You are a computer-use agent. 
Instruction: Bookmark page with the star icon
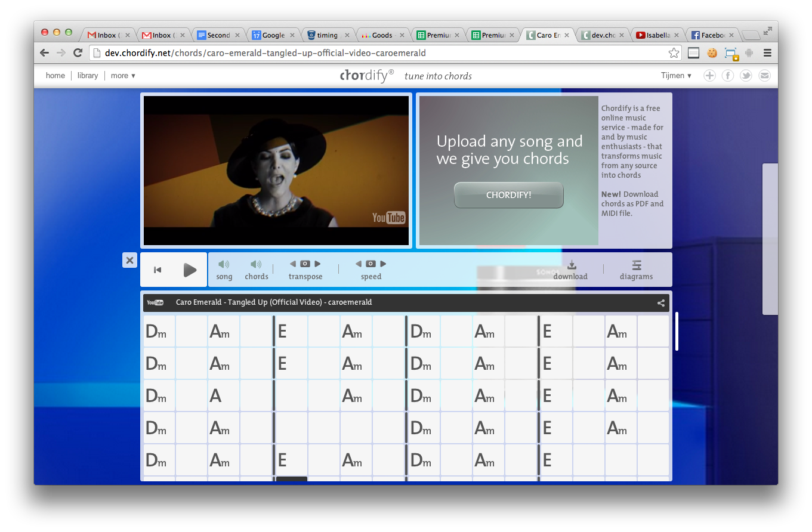[x=674, y=53]
